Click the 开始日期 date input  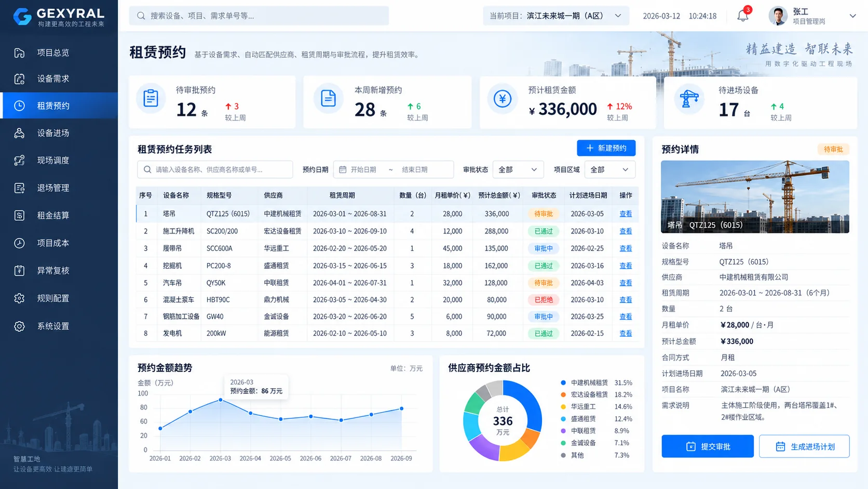[x=363, y=169]
